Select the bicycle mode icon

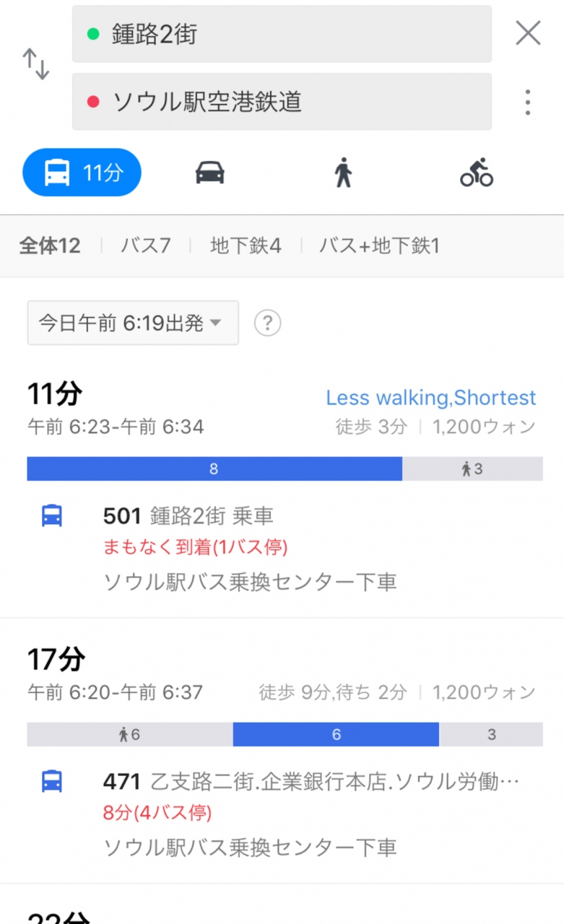[x=477, y=173]
